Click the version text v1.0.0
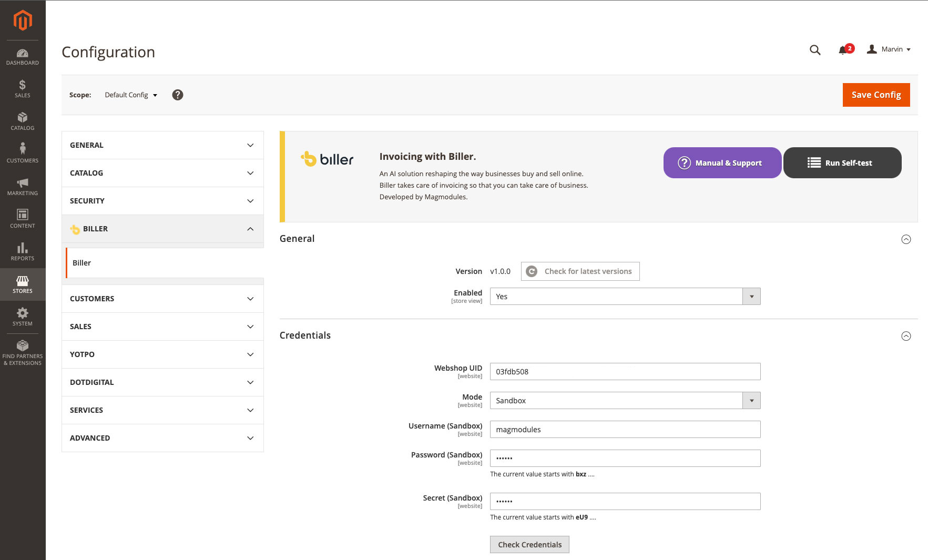Image resolution: width=928 pixels, height=560 pixels. (x=500, y=271)
